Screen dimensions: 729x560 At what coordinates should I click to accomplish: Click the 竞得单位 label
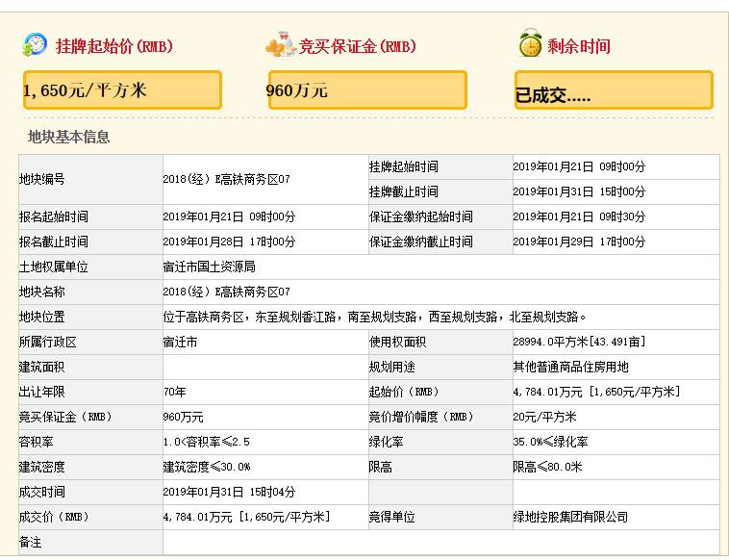[x=392, y=518]
